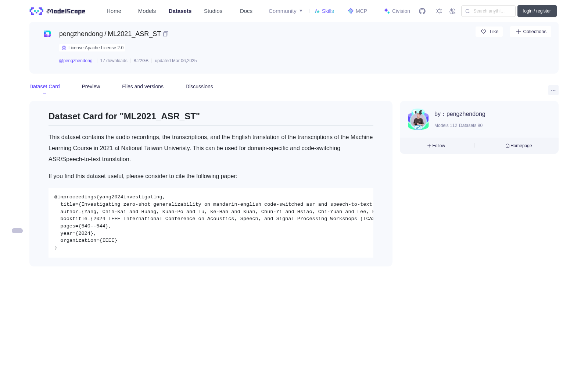Switch language with the translate icon

tap(452, 11)
